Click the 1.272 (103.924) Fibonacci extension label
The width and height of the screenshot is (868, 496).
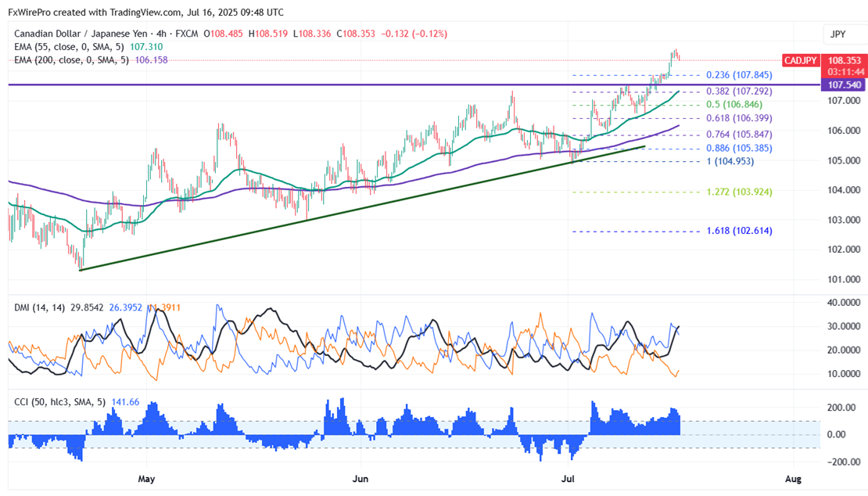[739, 192]
